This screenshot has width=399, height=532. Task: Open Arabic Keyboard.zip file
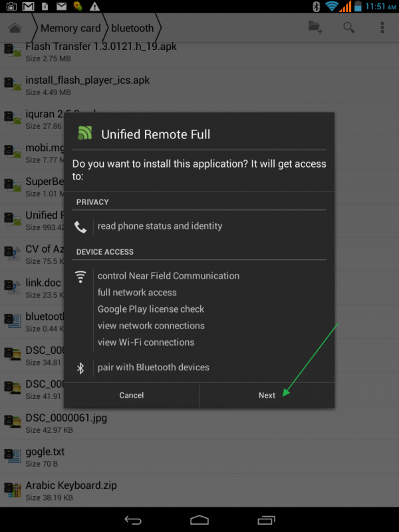70,485
